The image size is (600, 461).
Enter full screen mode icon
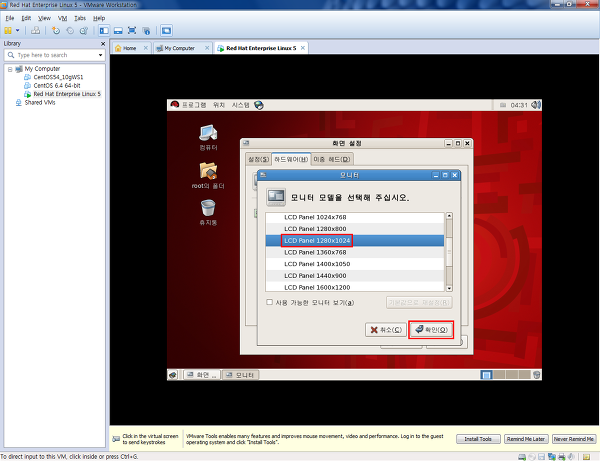[x=132, y=30]
